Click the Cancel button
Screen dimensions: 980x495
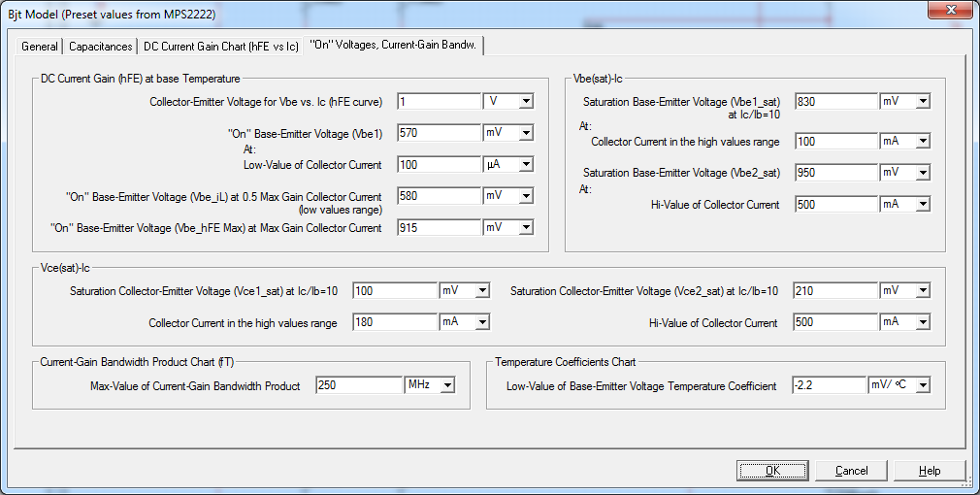(x=851, y=471)
